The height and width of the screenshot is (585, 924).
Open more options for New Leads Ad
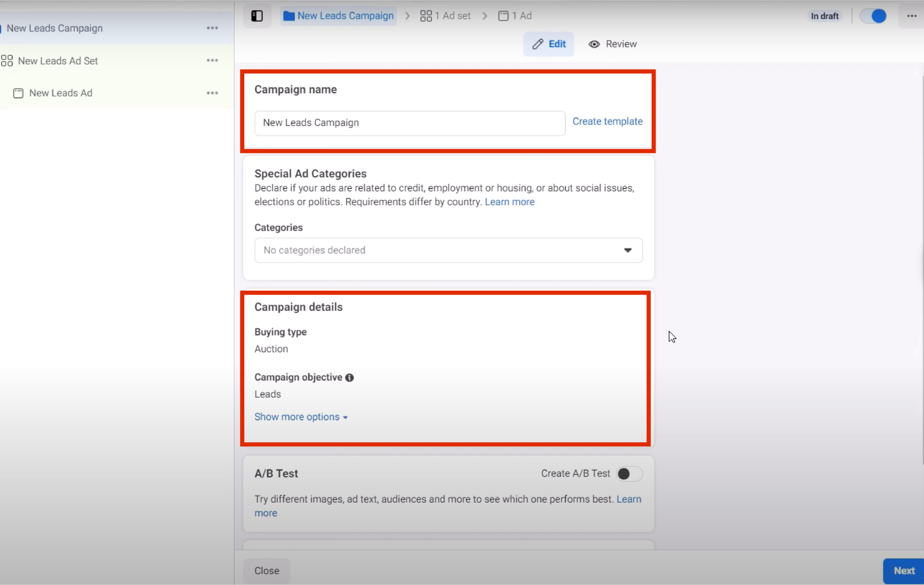212,93
